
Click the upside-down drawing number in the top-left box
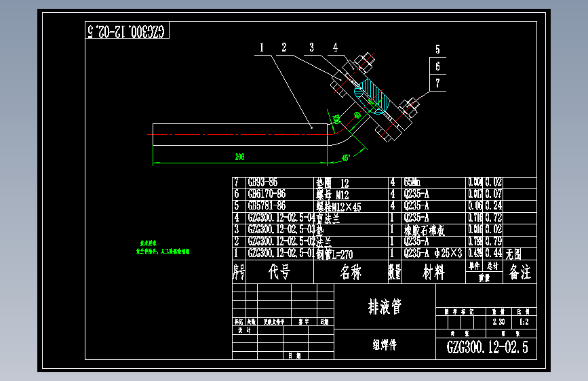click(x=126, y=31)
